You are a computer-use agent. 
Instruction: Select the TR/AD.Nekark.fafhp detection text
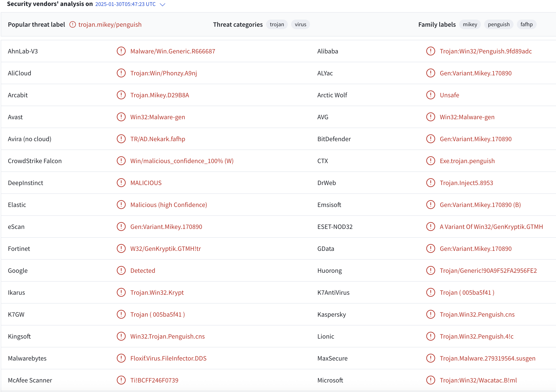(158, 139)
